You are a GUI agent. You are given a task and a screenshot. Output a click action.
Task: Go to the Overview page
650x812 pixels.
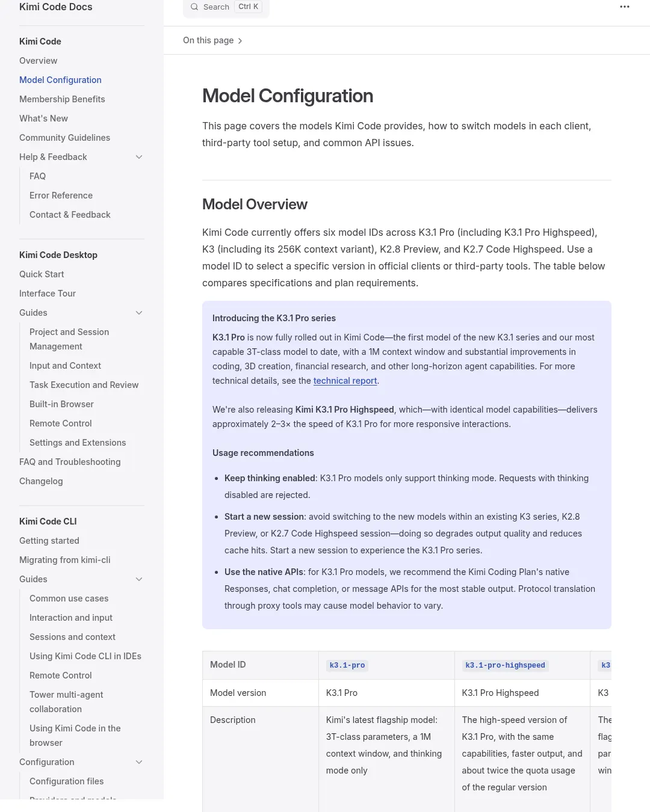pyautogui.click(x=39, y=61)
